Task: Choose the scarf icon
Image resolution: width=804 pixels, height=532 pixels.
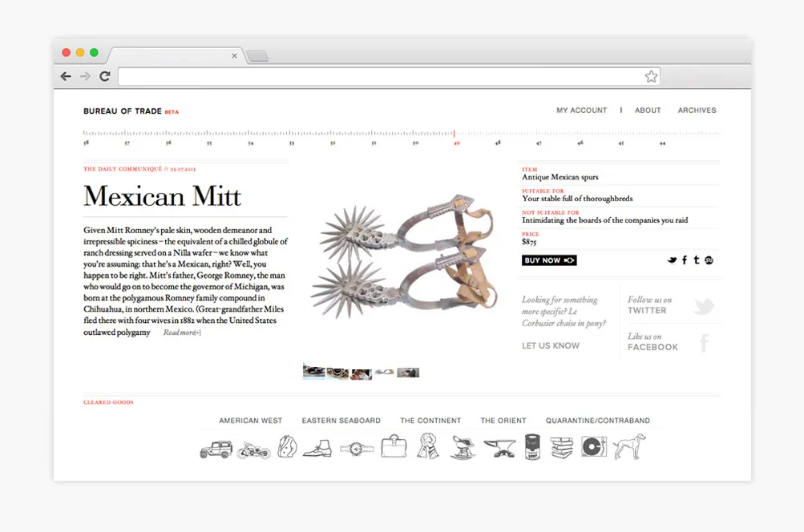Action: pyautogui.click(x=428, y=445)
